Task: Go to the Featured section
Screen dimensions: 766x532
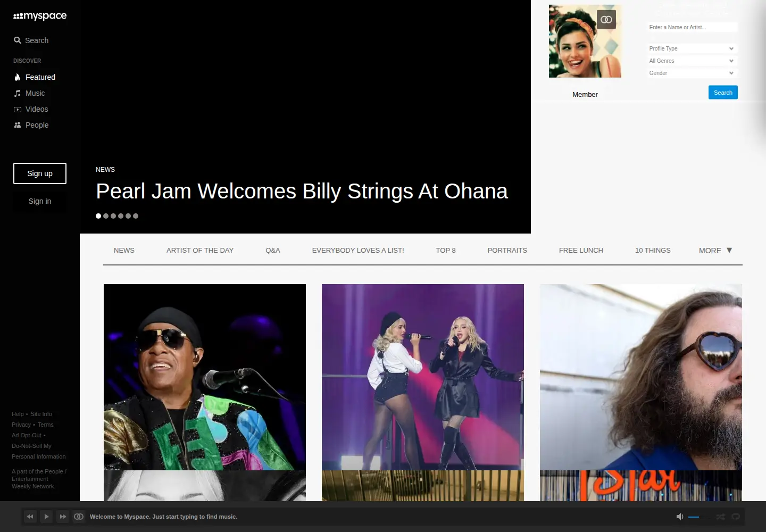Action: (35, 77)
